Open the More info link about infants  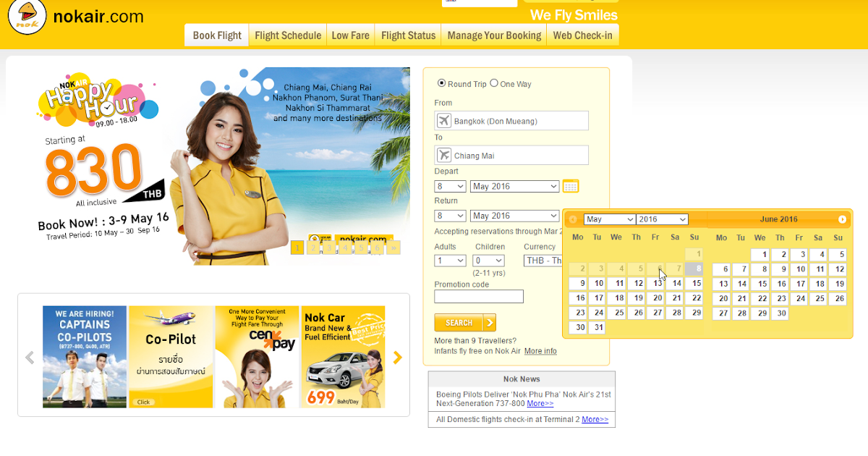[540, 350]
